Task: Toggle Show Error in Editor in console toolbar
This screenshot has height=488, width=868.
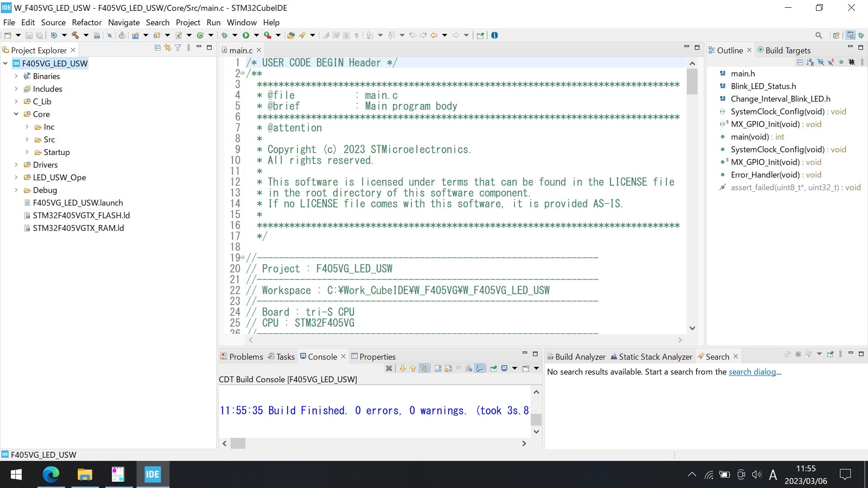Action: 424,368
